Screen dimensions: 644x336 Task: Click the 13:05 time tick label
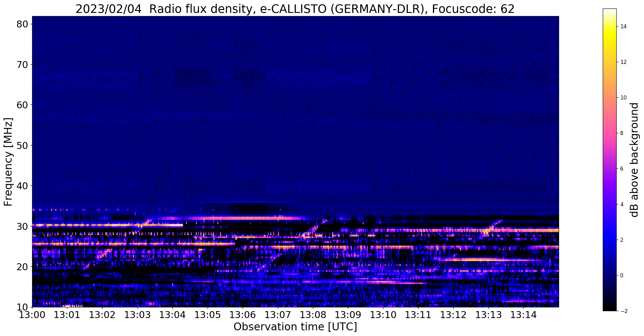click(208, 315)
